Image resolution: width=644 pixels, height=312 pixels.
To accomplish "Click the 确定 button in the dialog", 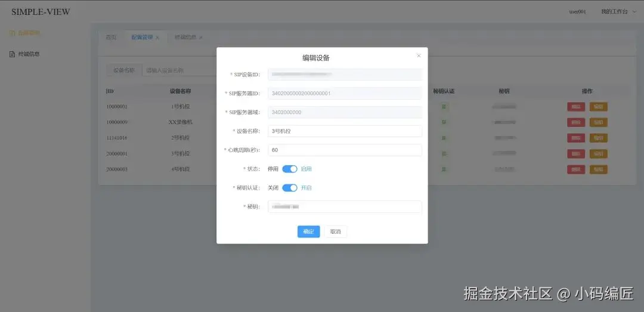I will (308, 231).
